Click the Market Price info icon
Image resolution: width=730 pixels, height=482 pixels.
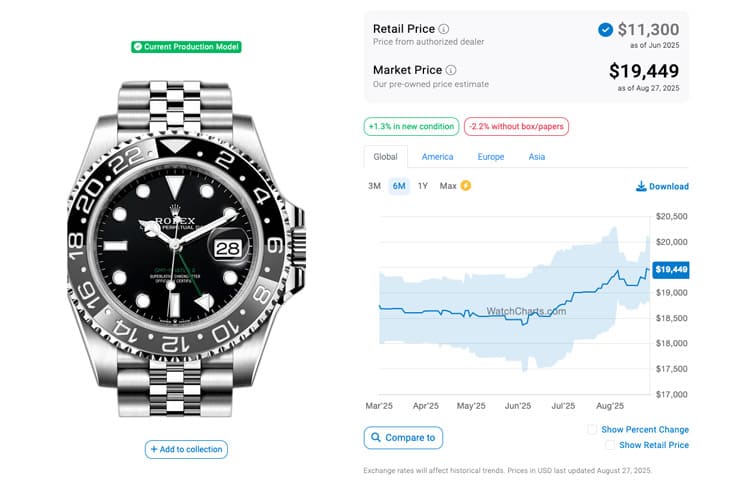451,70
